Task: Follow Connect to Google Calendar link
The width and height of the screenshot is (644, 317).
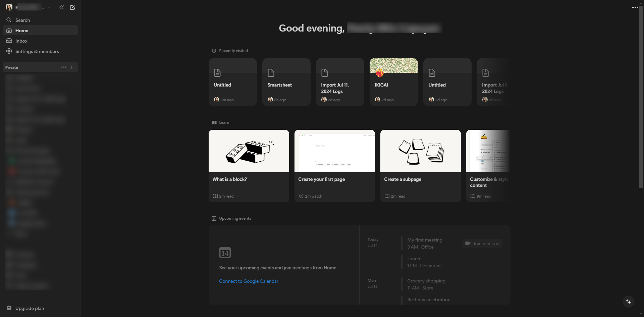Action: [249, 281]
